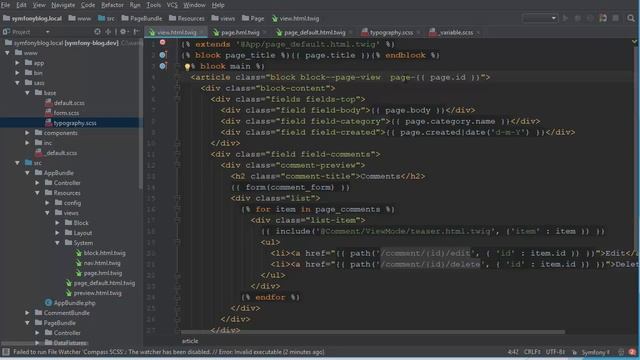This screenshot has height=360, width=640.
Task: Close the typography.scss editor tab
Action: [x=418, y=32]
